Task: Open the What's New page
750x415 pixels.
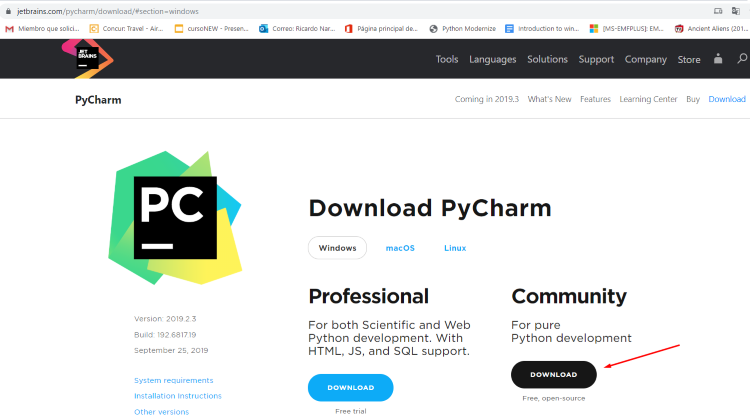Action: point(549,99)
